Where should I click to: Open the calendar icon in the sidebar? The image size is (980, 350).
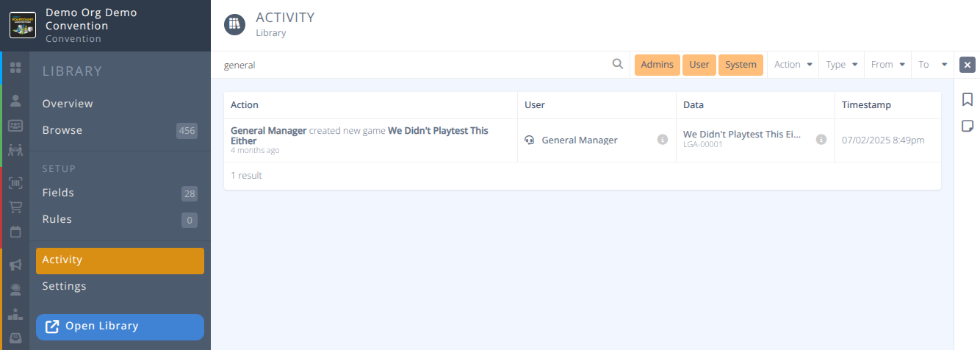[15, 232]
